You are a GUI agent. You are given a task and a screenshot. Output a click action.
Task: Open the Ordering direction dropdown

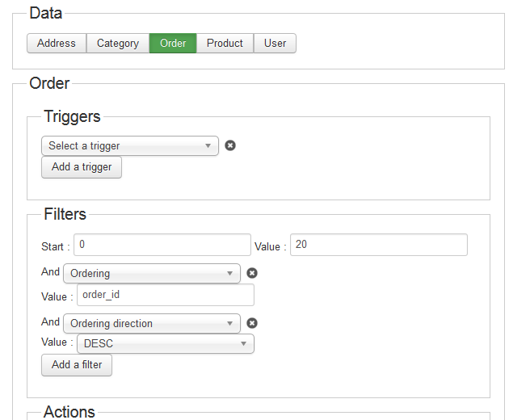pos(152,323)
